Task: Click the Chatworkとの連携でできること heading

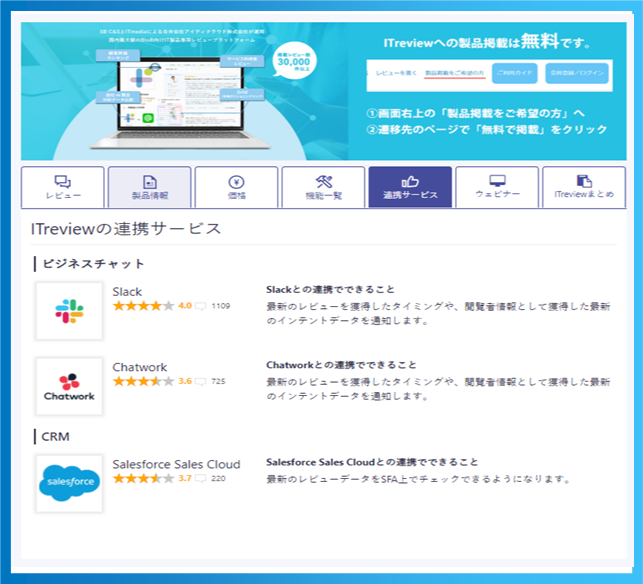Action: coord(341,365)
